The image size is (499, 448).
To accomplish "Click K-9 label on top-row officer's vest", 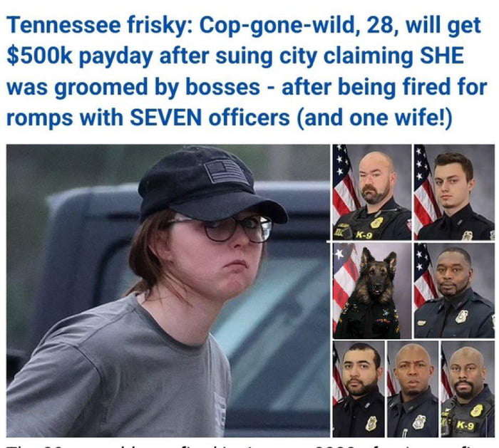I will click(364, 236).
